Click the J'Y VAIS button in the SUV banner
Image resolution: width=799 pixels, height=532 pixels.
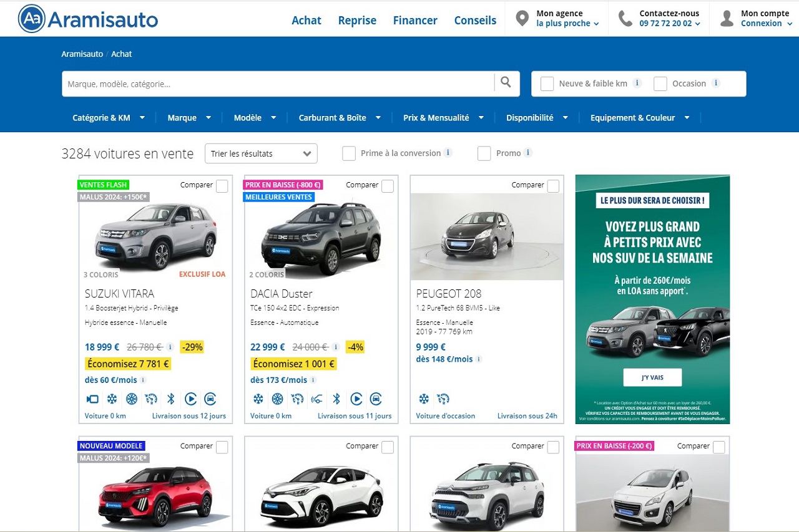tap(653, 377)
